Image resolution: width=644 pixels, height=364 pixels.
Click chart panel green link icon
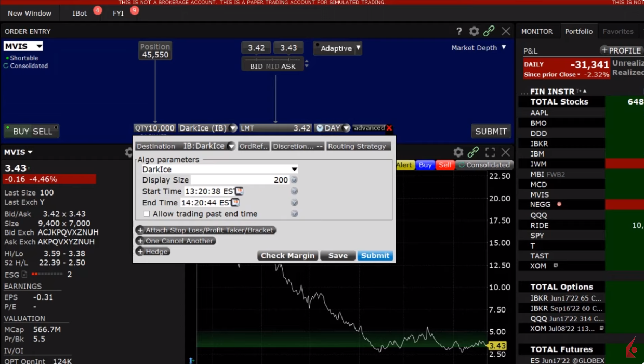pyautogui.click(x=473, y=152)
